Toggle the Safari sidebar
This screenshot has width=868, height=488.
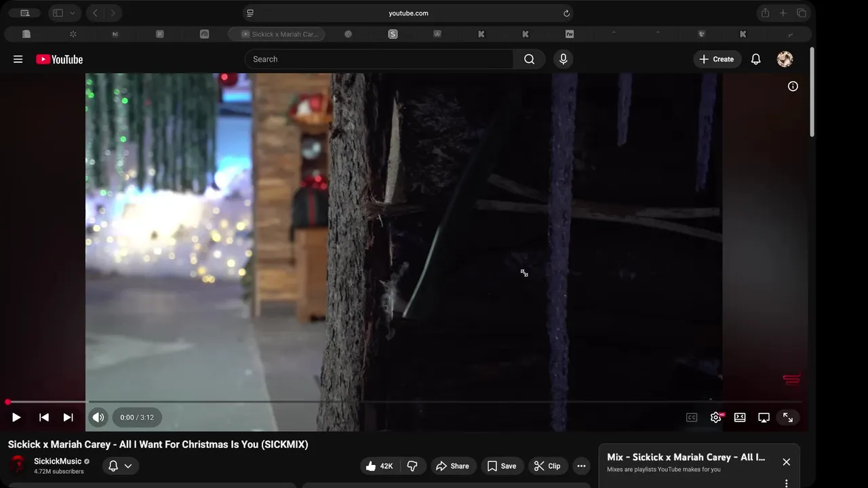(x=58, y=13)
